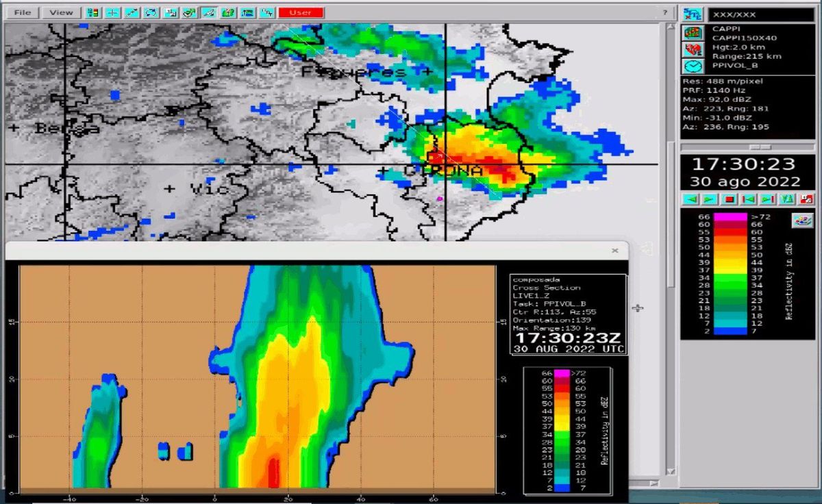Jump to last frame of loop
822x504 pixels.
pos(768,199)
